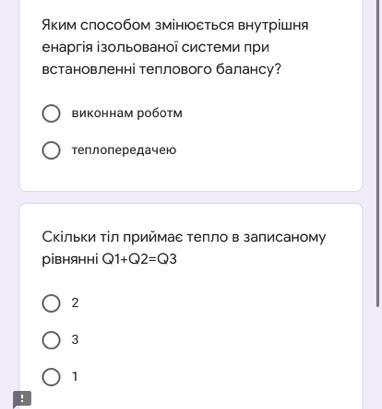Viewport: 382px width, 409px height.
Task: Click the number label "1" beside its radio
Action: (75, 376)
